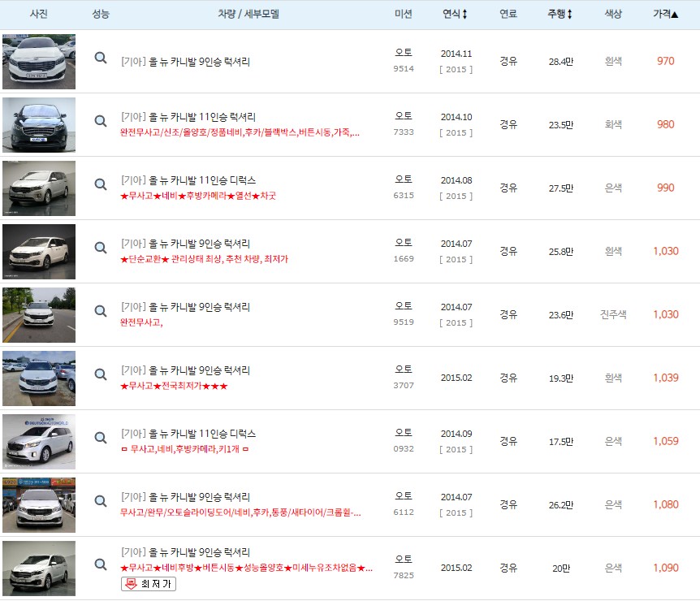
Task: Open photo of Carnival priced 1,039
Action: click(x=39, y=378)
